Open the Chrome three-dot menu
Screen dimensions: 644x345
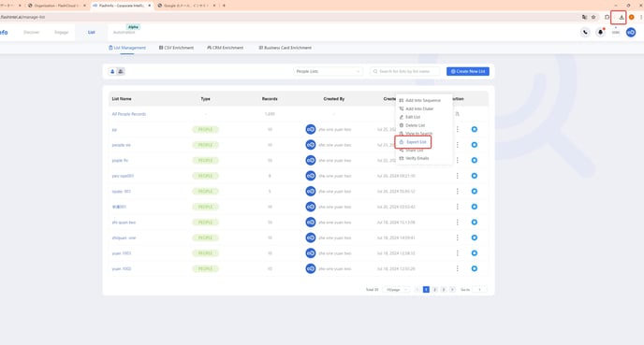[x=640, y=17]
